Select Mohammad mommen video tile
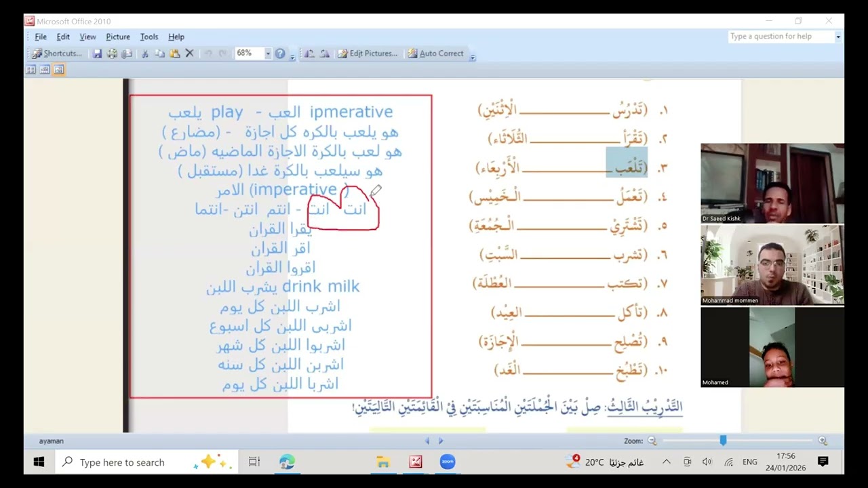The width and height of the screenshot is (868, 488). [x=772, y=265]
